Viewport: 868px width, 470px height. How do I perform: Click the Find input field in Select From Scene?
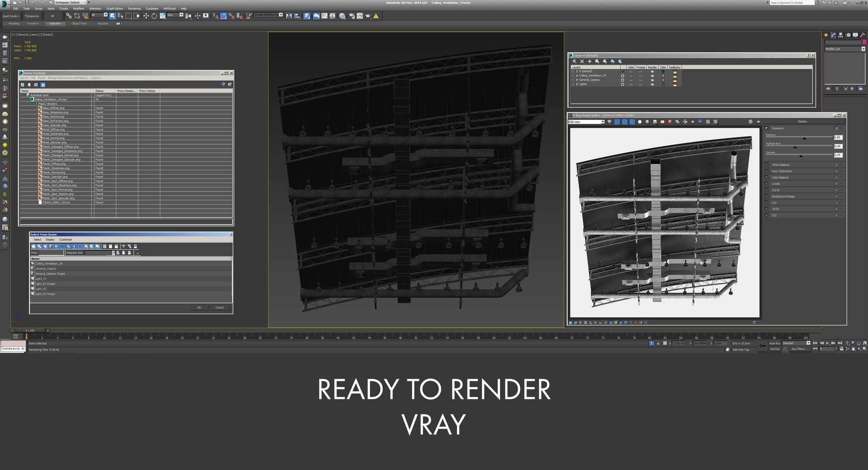(x=51, y=253)
